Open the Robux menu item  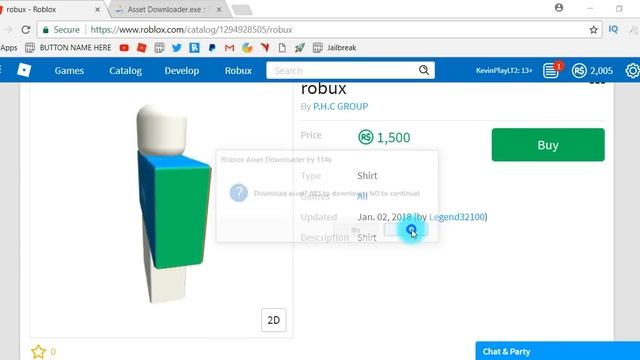238,71
